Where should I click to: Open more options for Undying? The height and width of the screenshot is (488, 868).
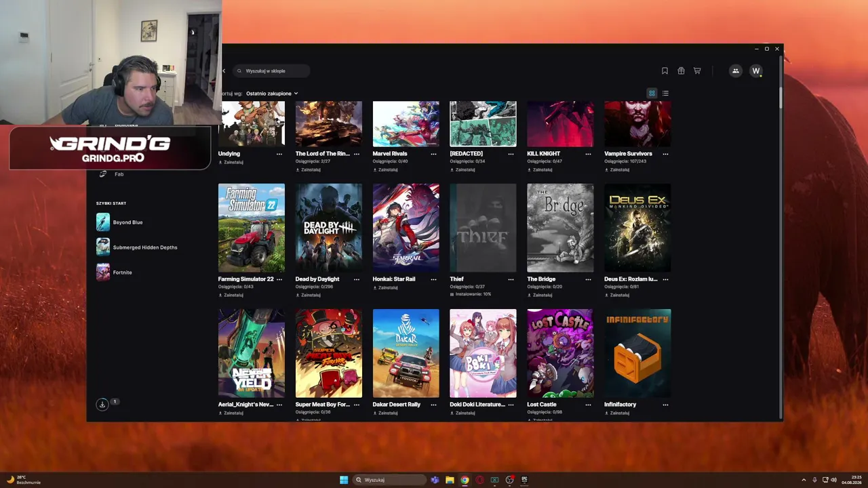[x=279, y=154]
